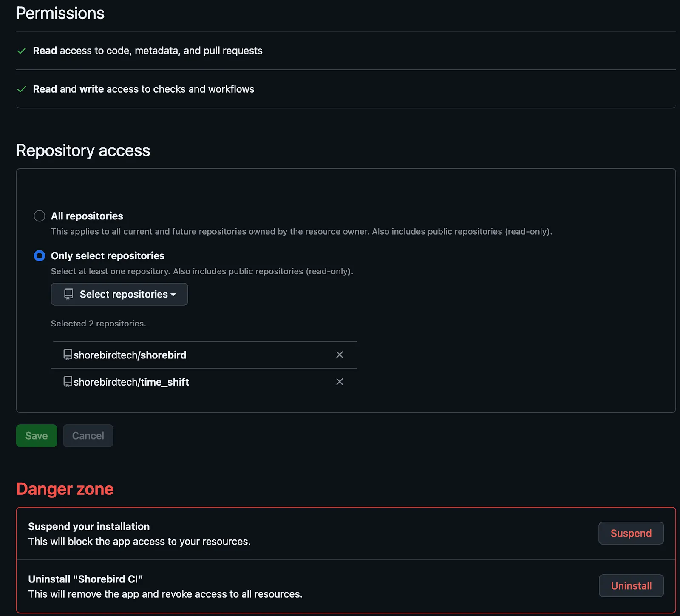680x616 pixels.
Task: Uninstall the Shorebird CI app
Action: (631, 585)
